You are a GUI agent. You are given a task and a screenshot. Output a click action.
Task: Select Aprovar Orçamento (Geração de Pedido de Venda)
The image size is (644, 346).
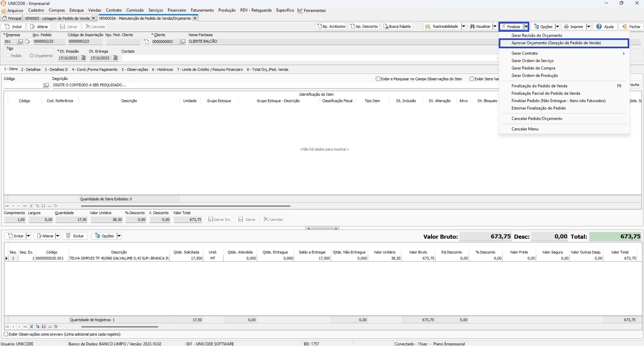(556, 43)
